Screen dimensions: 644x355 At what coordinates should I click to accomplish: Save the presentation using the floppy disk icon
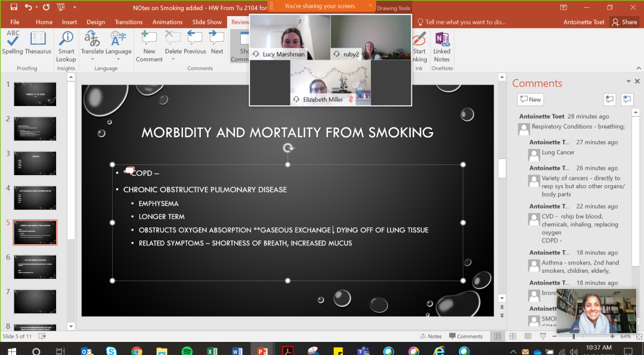14,7
